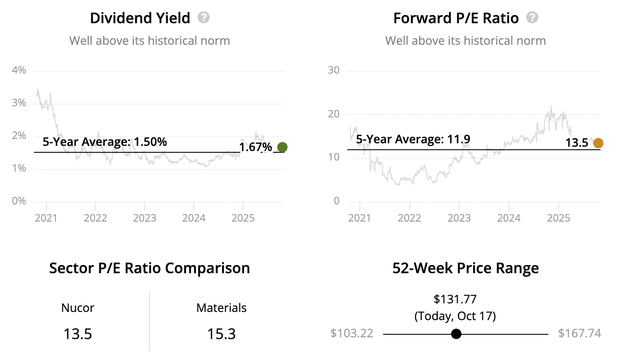Click the Nucor sector comparison label
619x364 pixels.
77,308
